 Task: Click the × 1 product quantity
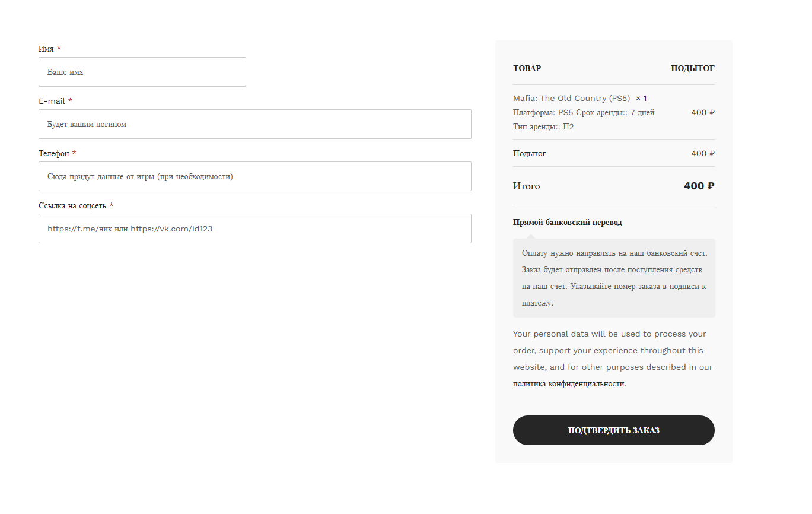pos(641,99)
